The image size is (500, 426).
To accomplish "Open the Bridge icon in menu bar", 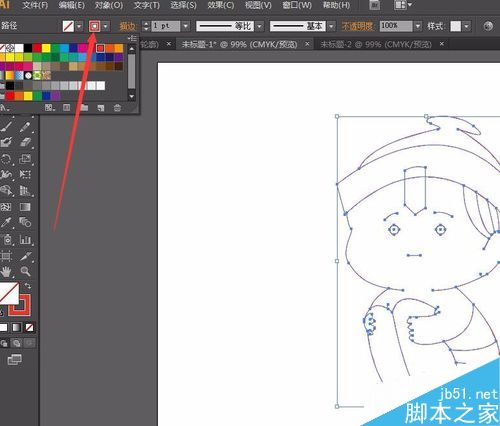I will click(x=375, y=5).
